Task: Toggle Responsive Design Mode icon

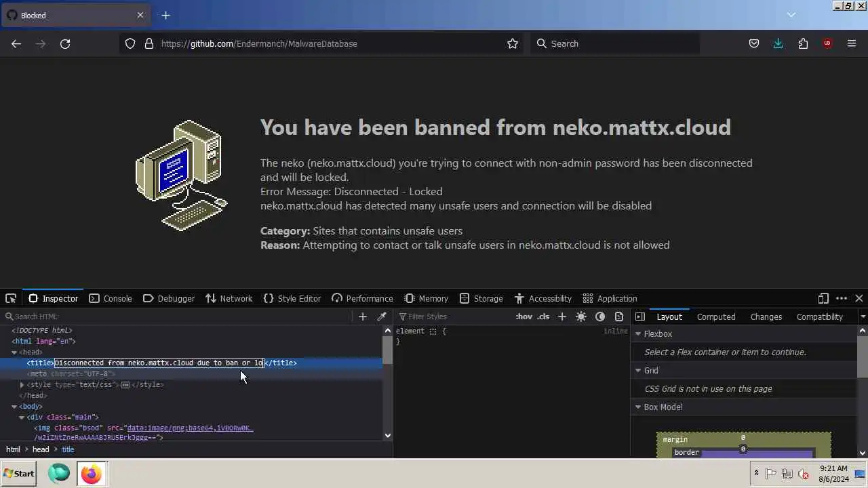Action: click(823, 298)
